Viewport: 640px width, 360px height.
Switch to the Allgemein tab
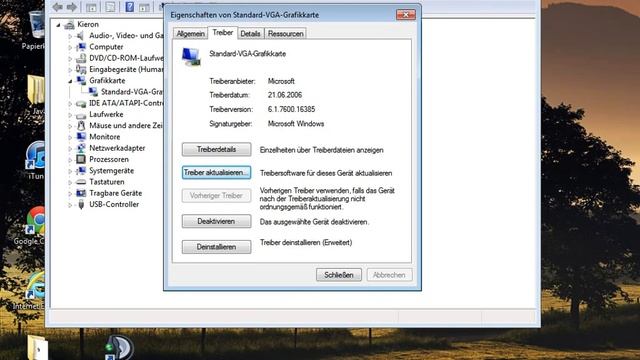click(191, 33)
